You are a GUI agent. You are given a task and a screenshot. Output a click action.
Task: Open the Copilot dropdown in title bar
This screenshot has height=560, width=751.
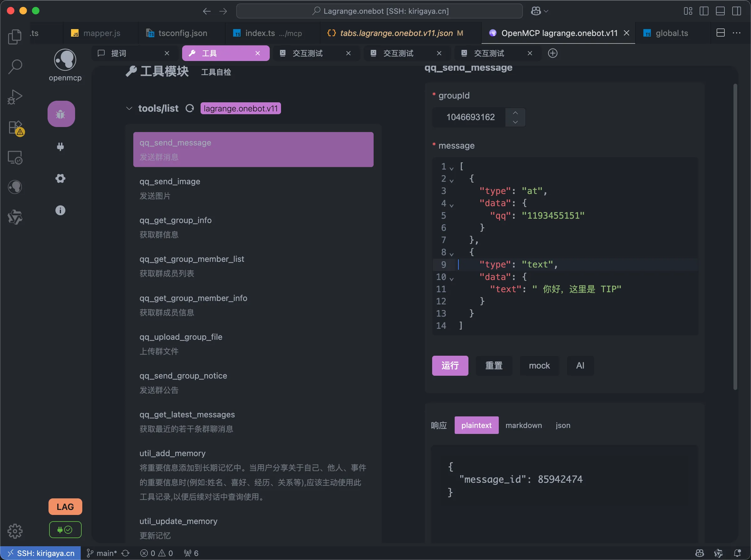pos(540,11)
